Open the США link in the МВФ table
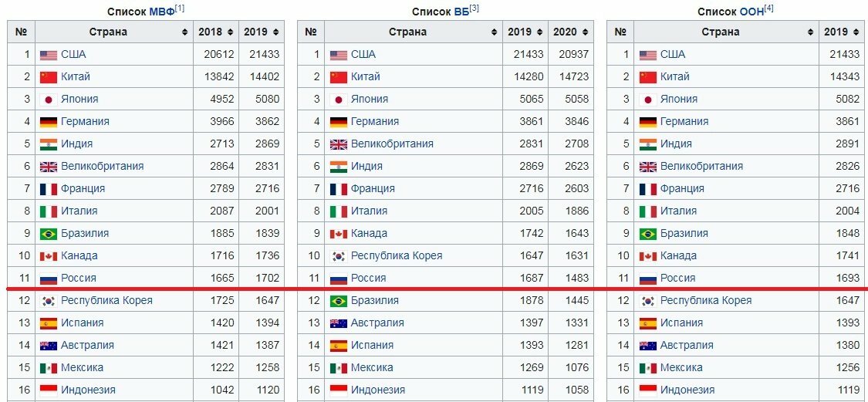This screenshot has height=402, width=868. pos(73,54)
